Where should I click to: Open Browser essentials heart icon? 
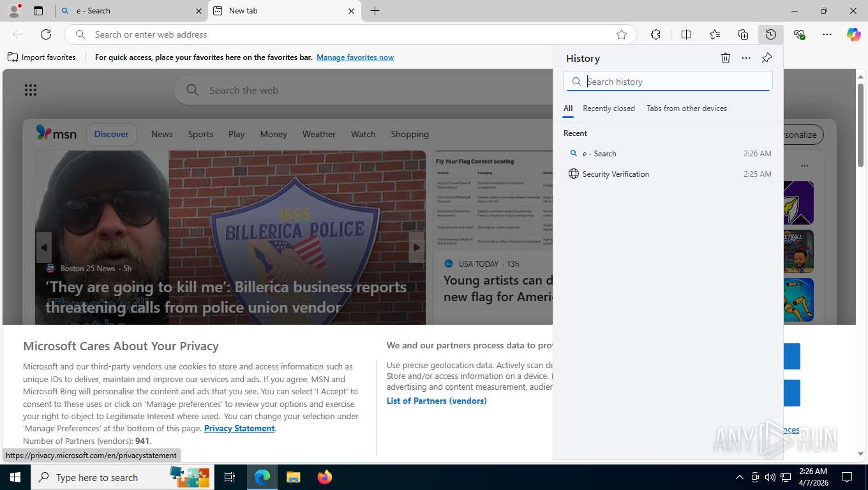(799, 34)
